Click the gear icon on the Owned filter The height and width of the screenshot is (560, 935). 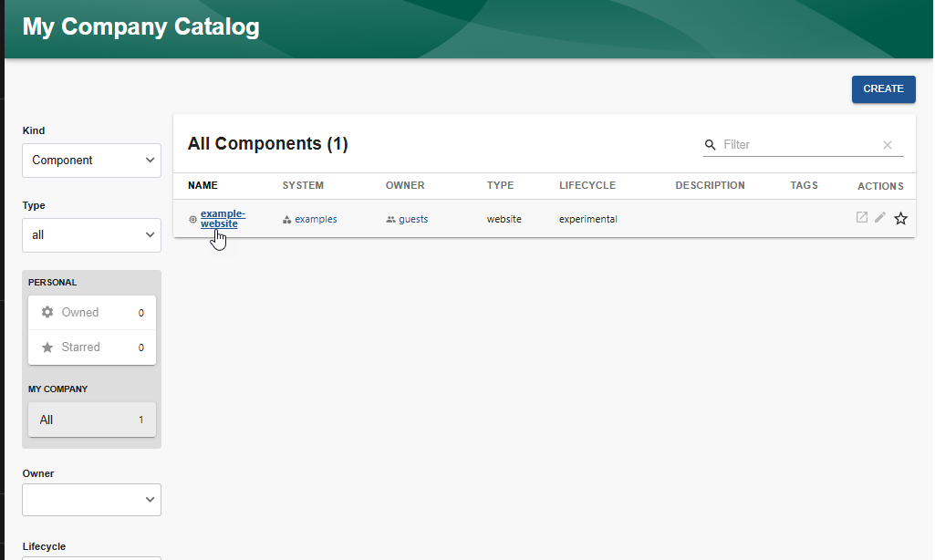(47, 312)
